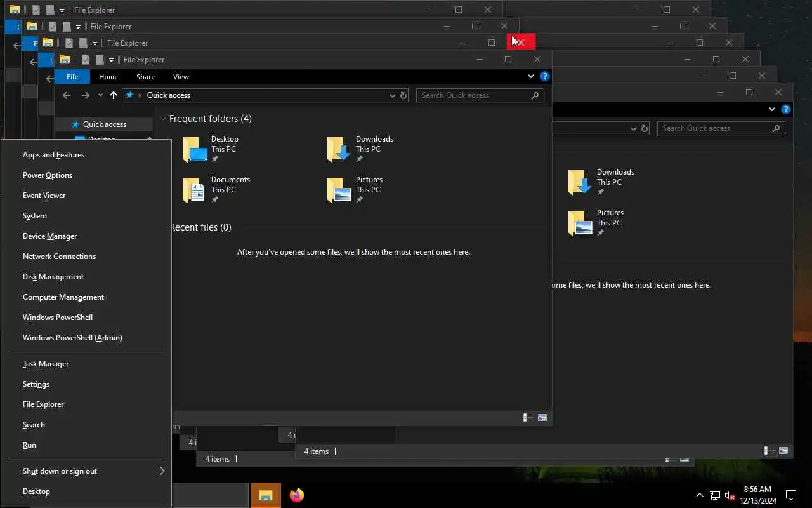
Task: Switch front window to details view
Action: (x=528, y=418)
